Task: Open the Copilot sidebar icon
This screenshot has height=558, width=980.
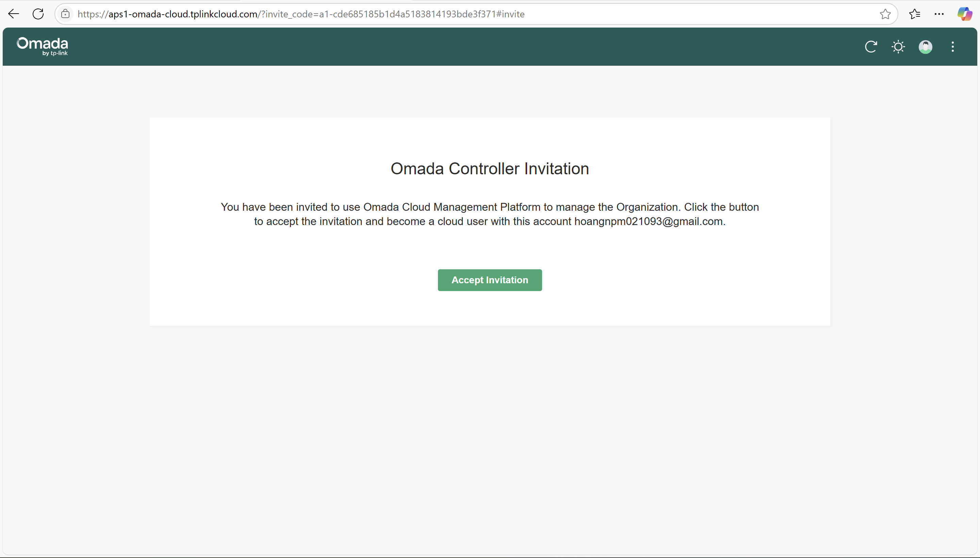Action: coord(964,14)
